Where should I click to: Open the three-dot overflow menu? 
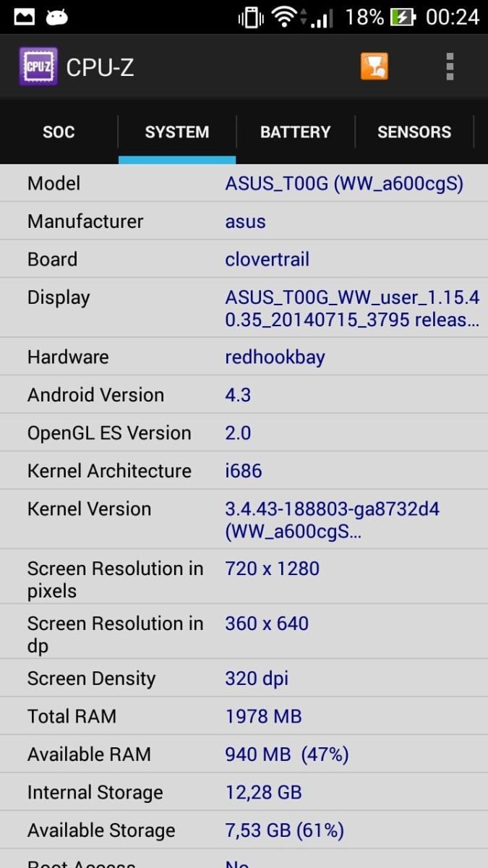450,67
